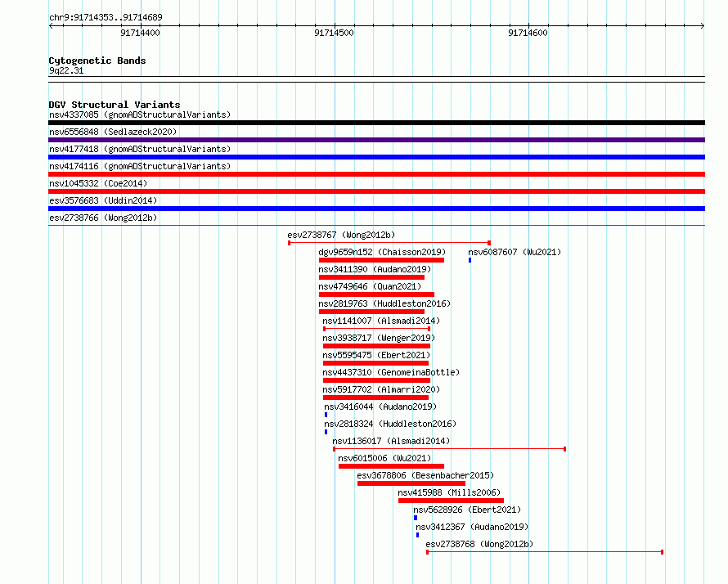
Task: Open nsv2818324 (Huddleston2016) variant label
Action: 390,424
